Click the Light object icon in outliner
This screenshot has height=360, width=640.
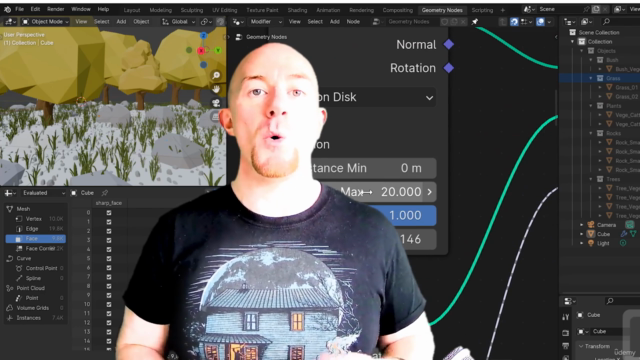click(591, 243)
